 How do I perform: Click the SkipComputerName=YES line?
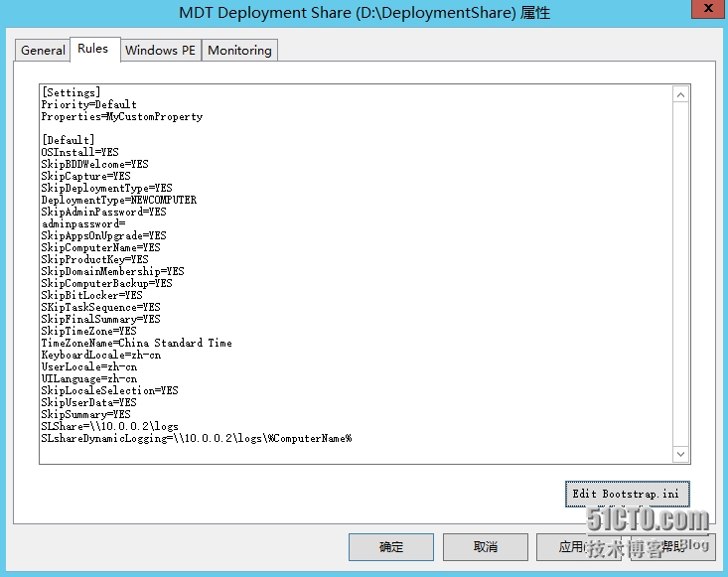pyautogui.click(x=100, y=247)
